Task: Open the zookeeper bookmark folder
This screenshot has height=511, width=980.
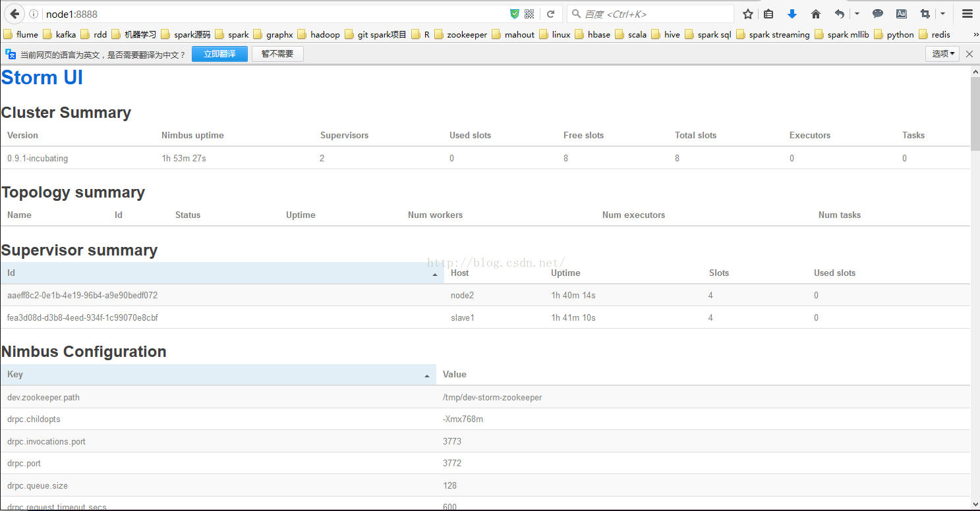Action: click(461, 35)
